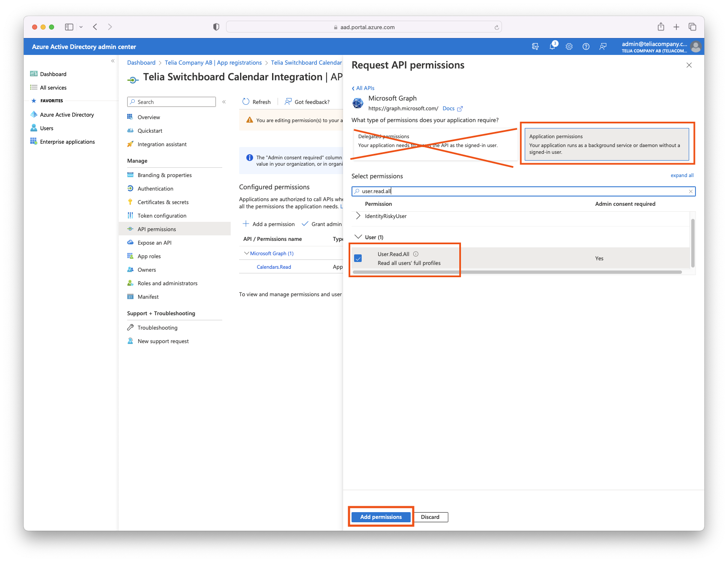
Task: Click the feedback icon in header
Action: (603, 46)
